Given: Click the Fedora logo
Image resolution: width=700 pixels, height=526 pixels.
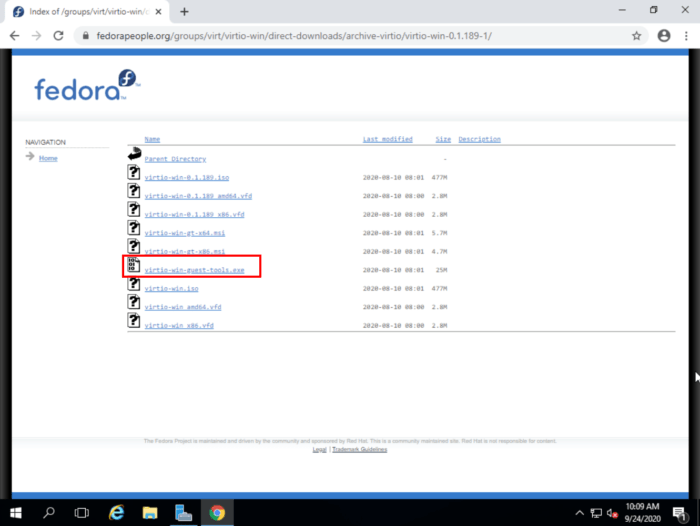Looking at the screenshot, I should (x=88, y=85).
